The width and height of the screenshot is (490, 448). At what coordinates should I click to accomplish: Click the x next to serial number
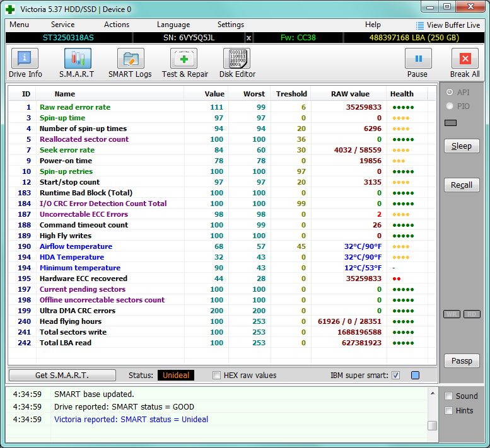pyautogui.click(x=248, y=38)
